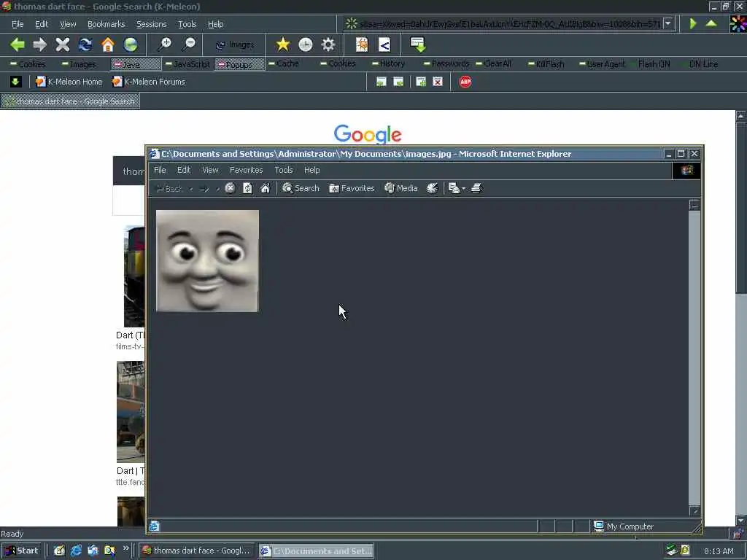Clear Passwords in the privacy bar
Viewport: 747px width, 560px height.
pyautogui.click(x=446, y=64)
